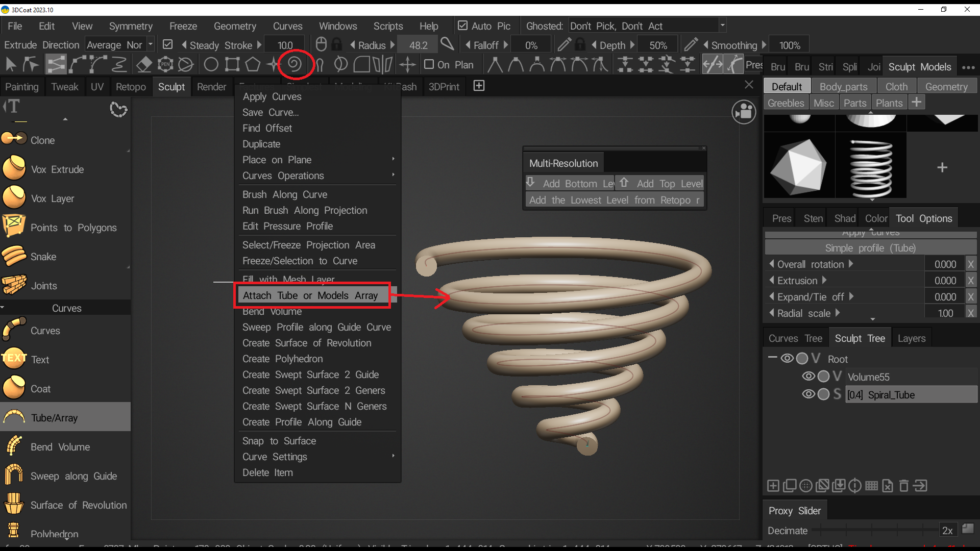Select the pentagon polygon curve tool
Viewport: 980px width, 551px height.
[253, 65]
